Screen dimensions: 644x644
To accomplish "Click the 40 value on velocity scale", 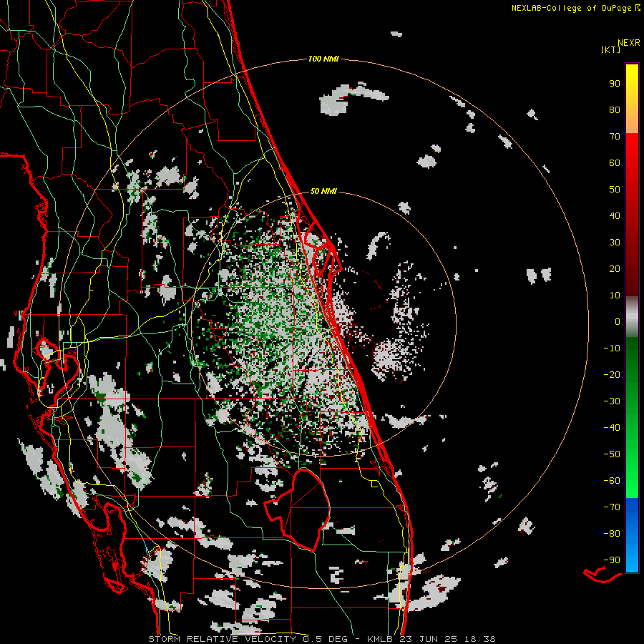I will tap(615, 216).
